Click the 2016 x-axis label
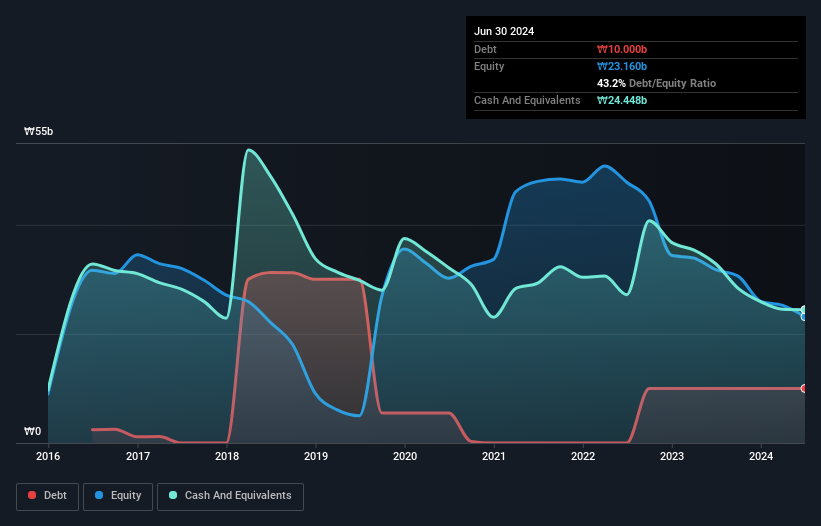This screenshot has width=821, height=526. click(48, 456)
